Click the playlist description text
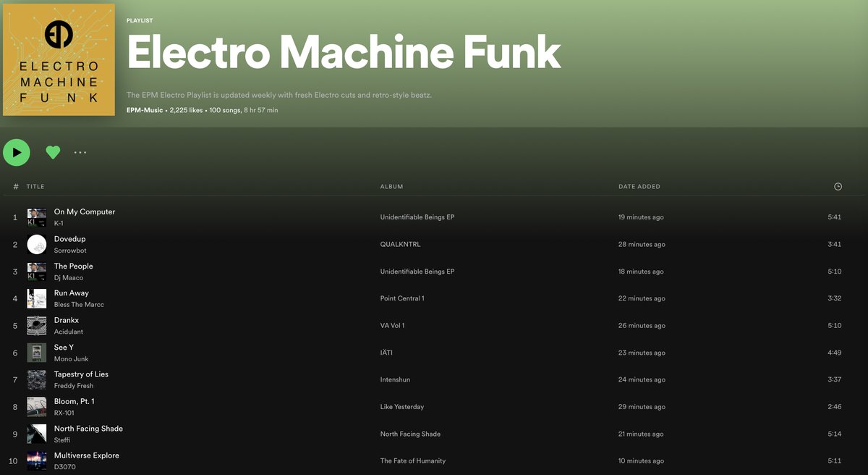The width and height of the screenshot is (868, 475). click(279, 95)
